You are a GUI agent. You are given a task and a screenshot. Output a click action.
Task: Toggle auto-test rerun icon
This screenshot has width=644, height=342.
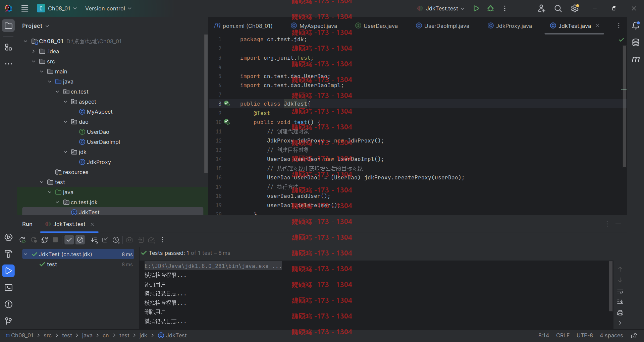pyautogui.click(x=45, y=240)
